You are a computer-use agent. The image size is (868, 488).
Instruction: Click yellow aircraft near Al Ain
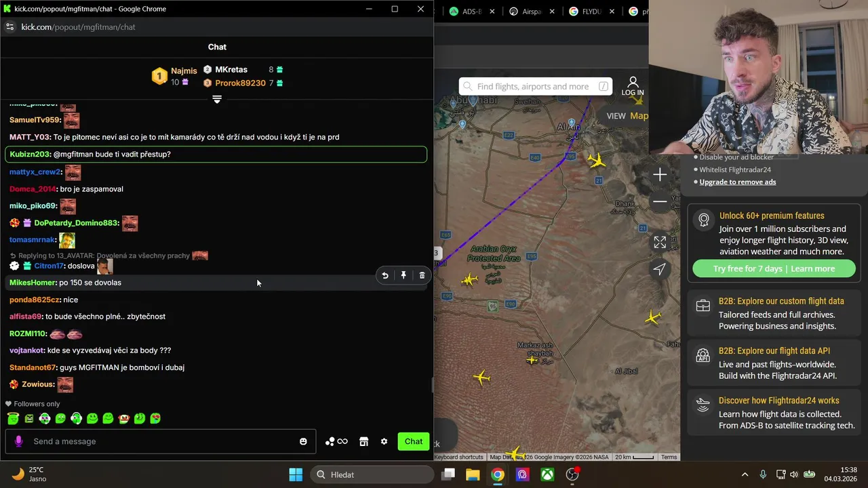click(597, 161)
